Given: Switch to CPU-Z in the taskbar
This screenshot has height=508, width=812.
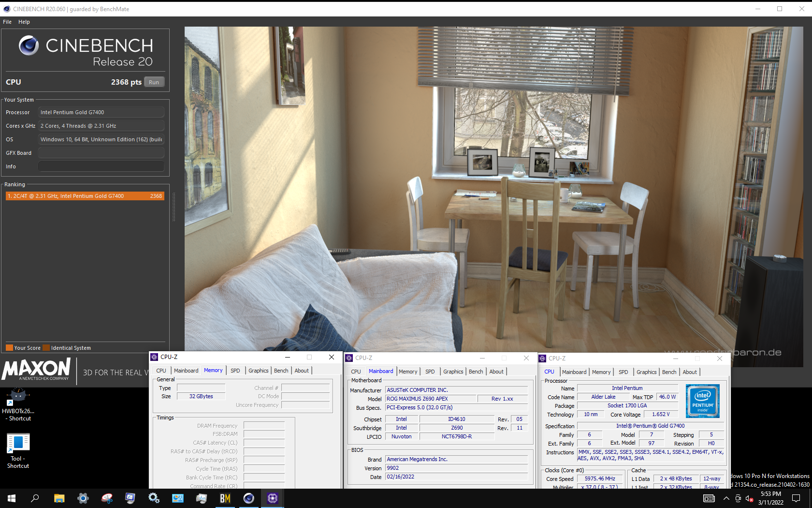Looking at the screenshot, I should (273, 498).
